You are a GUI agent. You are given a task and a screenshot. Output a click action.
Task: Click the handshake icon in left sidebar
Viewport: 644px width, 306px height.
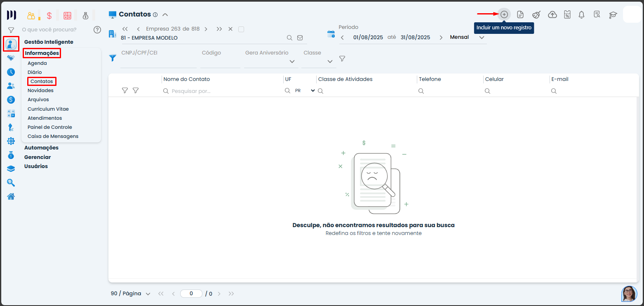[11, 58]
